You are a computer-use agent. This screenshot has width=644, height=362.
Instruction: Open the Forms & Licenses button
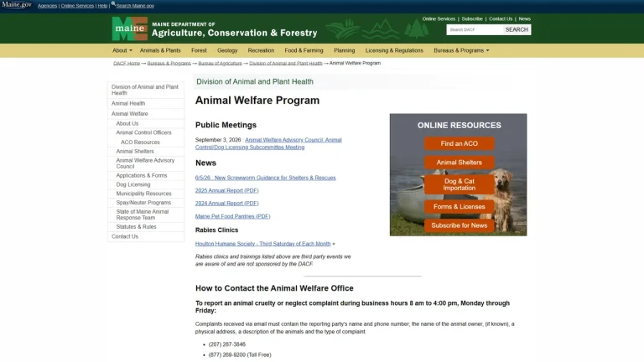tap(460, 207)
